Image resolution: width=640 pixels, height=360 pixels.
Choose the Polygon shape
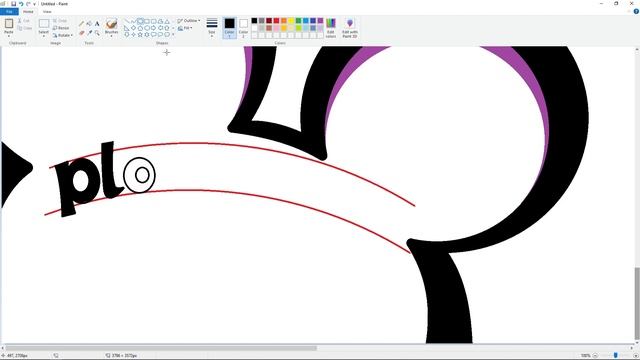[160, 21]
